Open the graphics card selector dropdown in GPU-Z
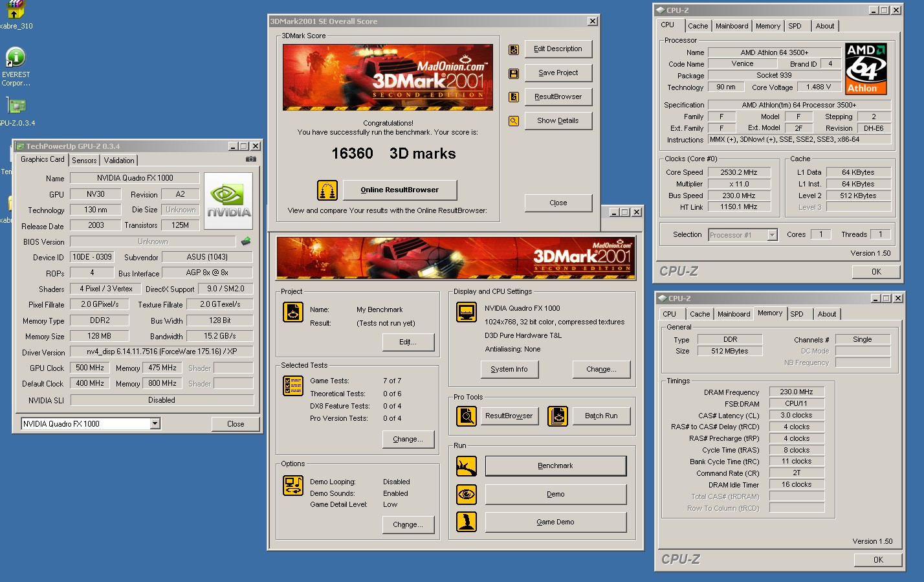Image resolution: width=924 pixels, height=582 pixels. pyautogui.click(x=155, y=424)
